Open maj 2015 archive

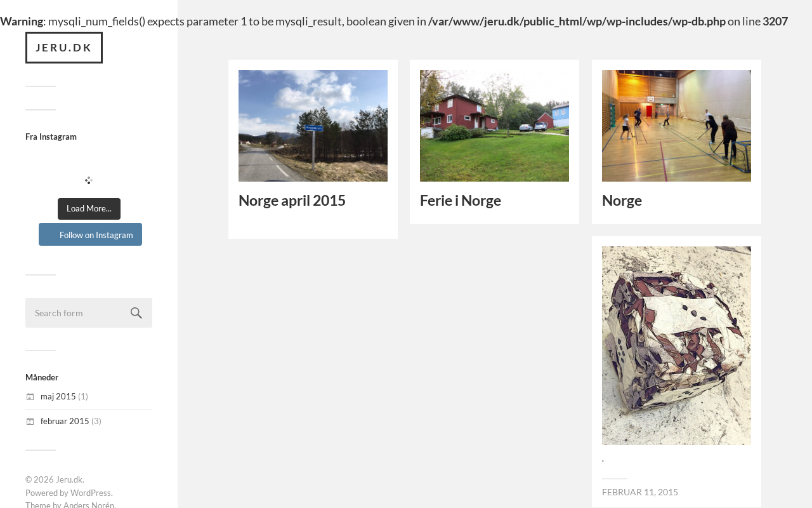[58, 396]
